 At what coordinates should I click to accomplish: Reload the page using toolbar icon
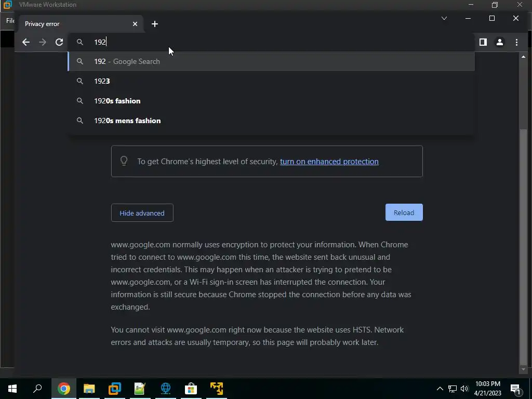[x=59, y=42]
